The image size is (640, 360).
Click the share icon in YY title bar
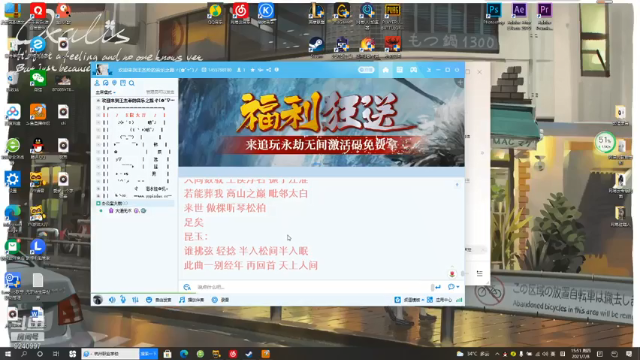coord(269,70)
